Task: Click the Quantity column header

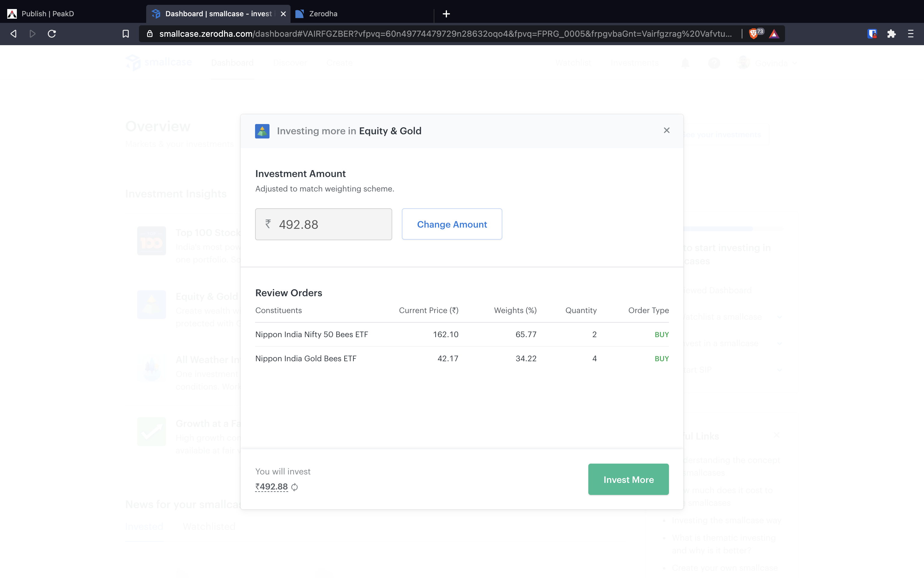Action: click(x=581, y=310)
